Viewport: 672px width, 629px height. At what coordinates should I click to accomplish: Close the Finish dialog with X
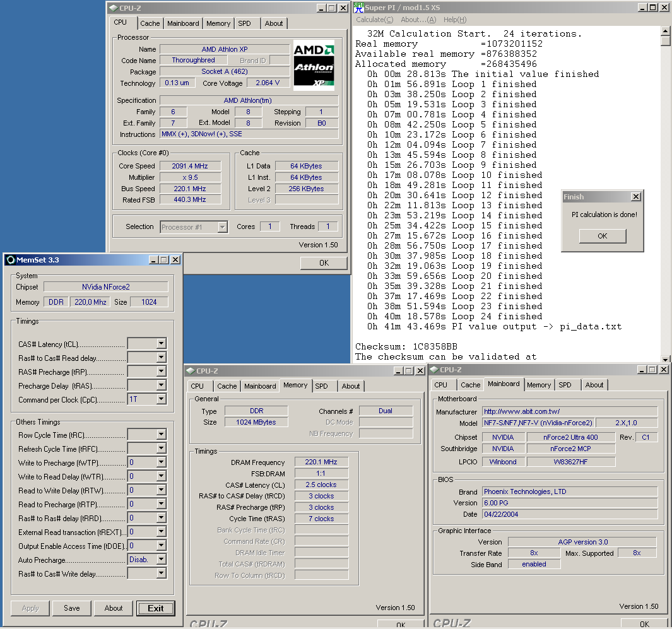(636, 197)
